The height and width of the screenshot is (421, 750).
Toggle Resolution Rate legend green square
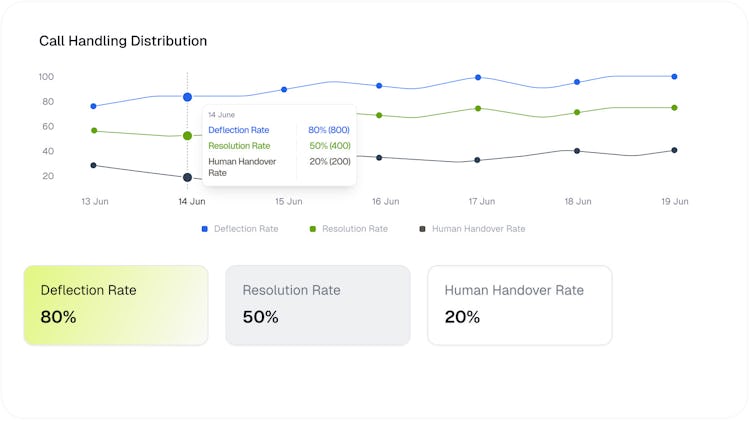point(313,229)
